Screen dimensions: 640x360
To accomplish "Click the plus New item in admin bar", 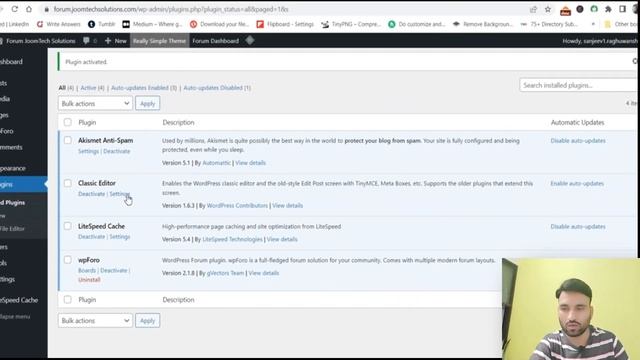I will coord(116,41).
